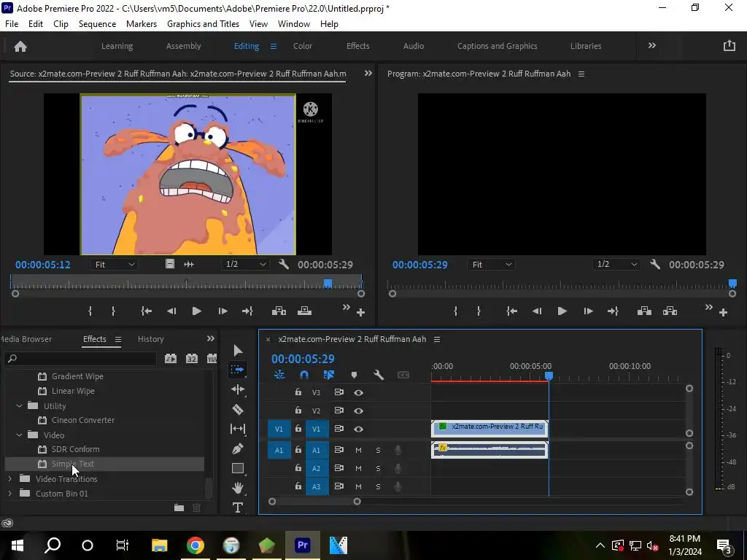
Task: Open the Sequence menu
Action: point(97,24)
